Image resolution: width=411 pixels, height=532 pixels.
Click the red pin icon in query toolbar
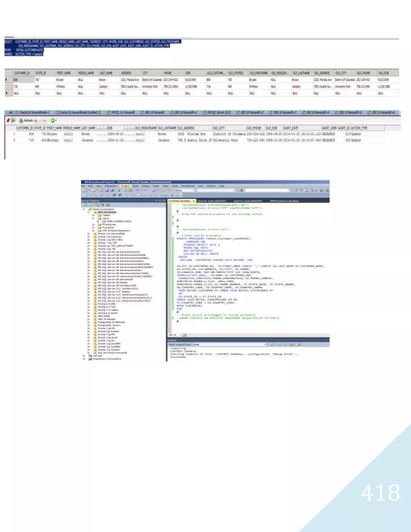pyautogui.click(x=8, y=120)
